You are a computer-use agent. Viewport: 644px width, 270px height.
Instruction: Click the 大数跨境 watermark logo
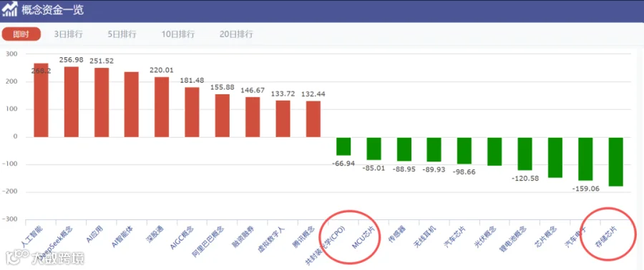(x=45, y=258)
